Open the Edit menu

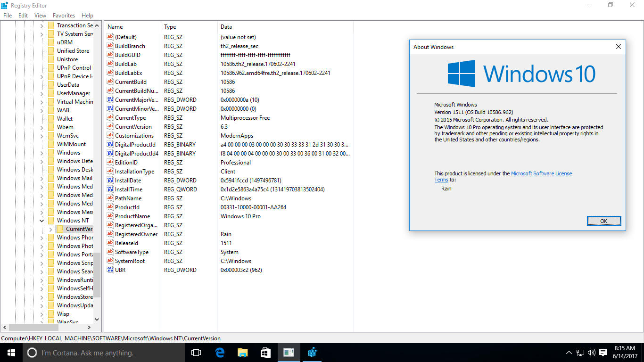(x=23, y=16)
